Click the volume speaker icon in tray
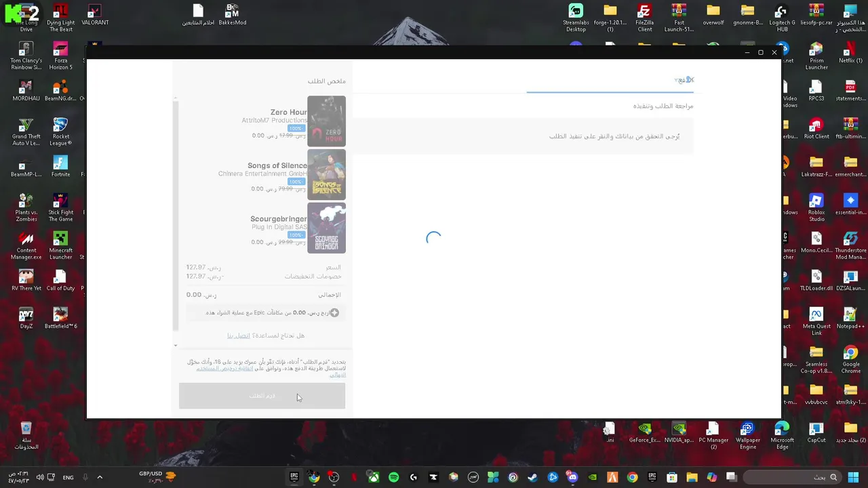The width and height of the screenshot is (868, 488). (39, 477)
